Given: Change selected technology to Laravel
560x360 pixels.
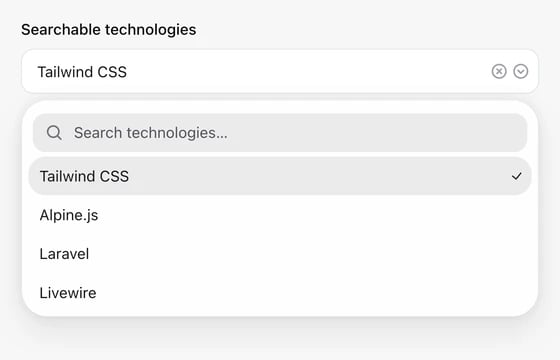Looking at the screenshot, I should point(280,254).
